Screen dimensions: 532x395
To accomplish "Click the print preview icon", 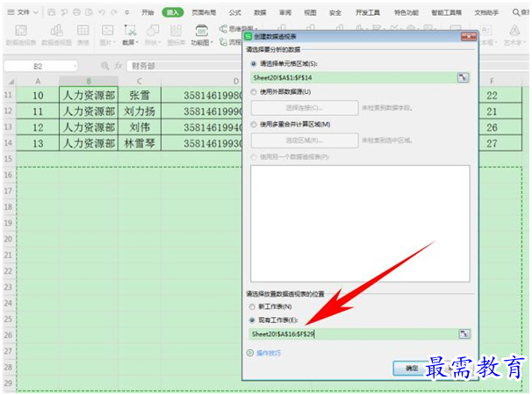I will 90,12.
